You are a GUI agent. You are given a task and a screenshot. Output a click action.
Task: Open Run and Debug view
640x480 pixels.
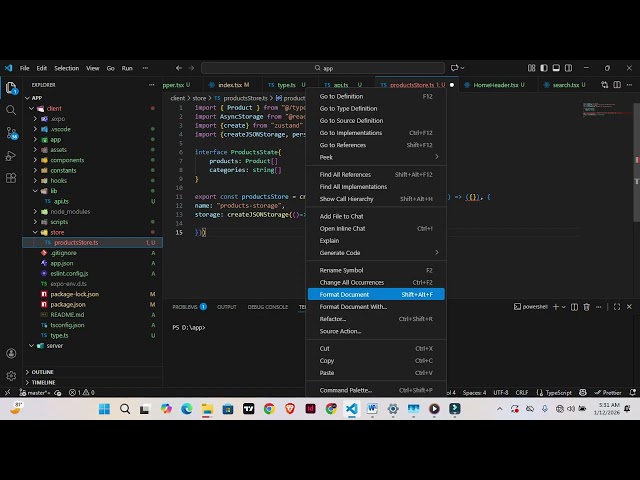click(x=11, y=155)
